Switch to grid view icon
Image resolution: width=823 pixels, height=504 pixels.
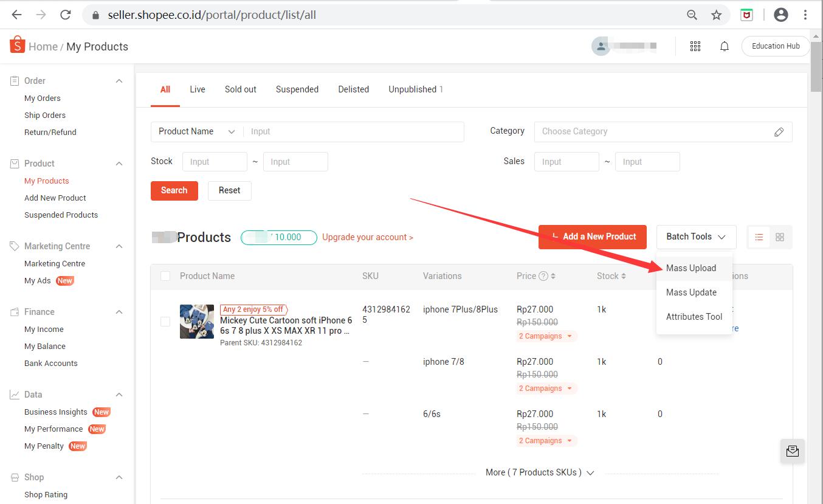click(780, 237)
